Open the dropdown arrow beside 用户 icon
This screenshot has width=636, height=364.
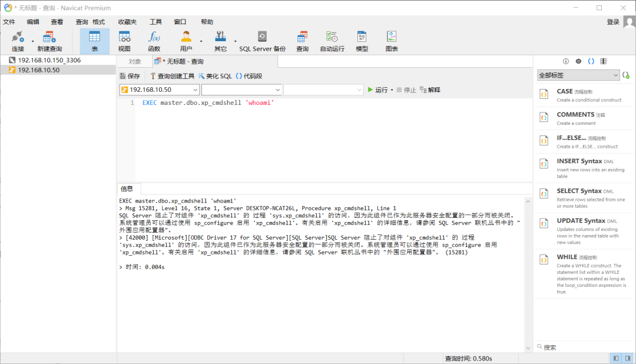click(x=201, y=41)
